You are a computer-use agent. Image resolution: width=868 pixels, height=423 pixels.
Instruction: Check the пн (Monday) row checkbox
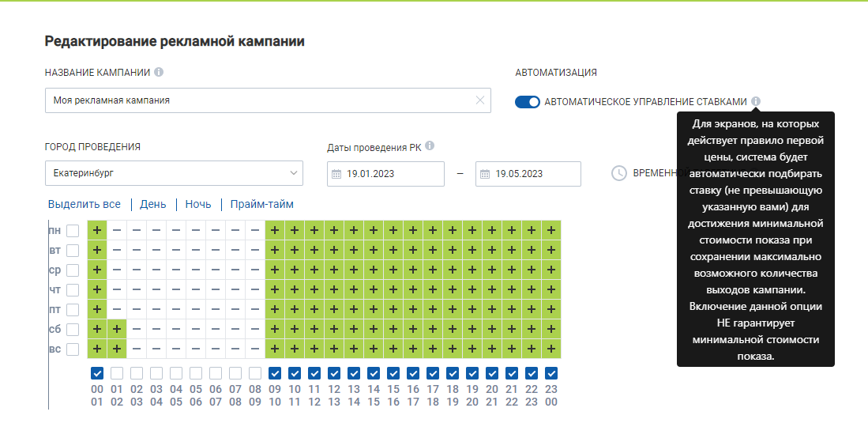click(73, 231)
